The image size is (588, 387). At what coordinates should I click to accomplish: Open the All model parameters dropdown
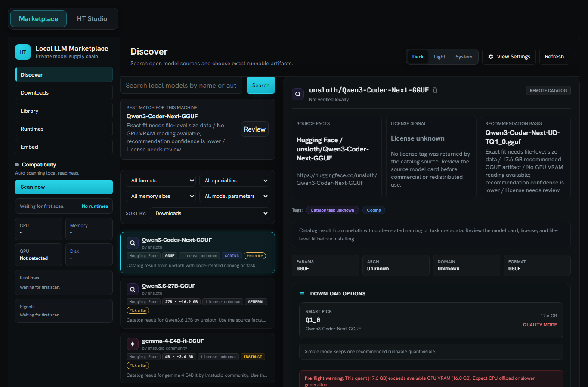pos(234,196)
